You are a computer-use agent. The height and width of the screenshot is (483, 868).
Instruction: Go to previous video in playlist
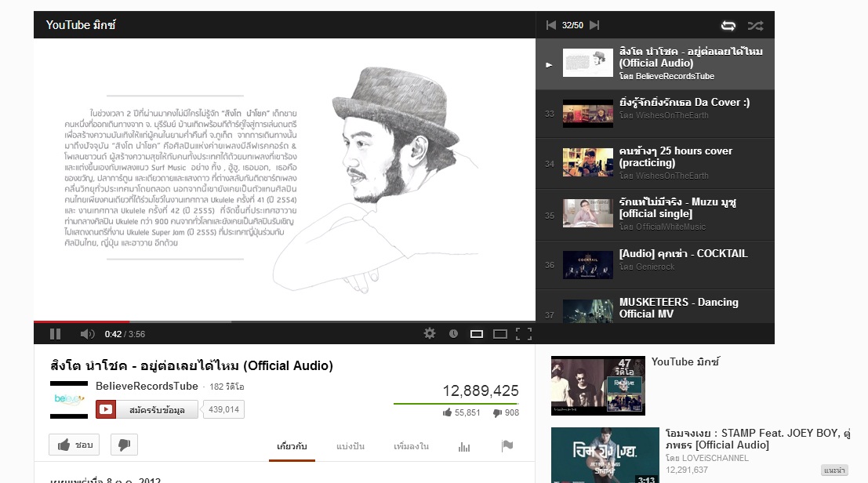[550, 25]
